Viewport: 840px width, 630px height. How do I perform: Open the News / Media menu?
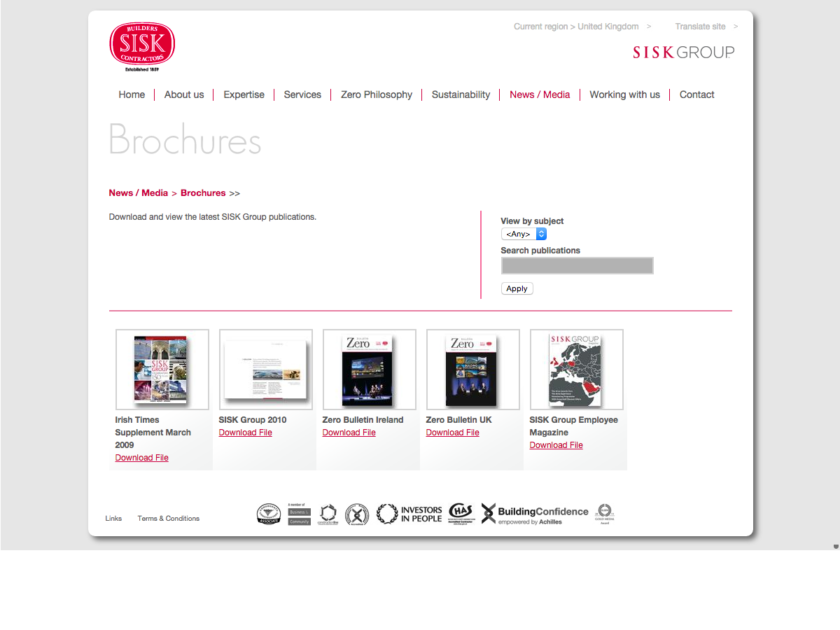(540, 94)
